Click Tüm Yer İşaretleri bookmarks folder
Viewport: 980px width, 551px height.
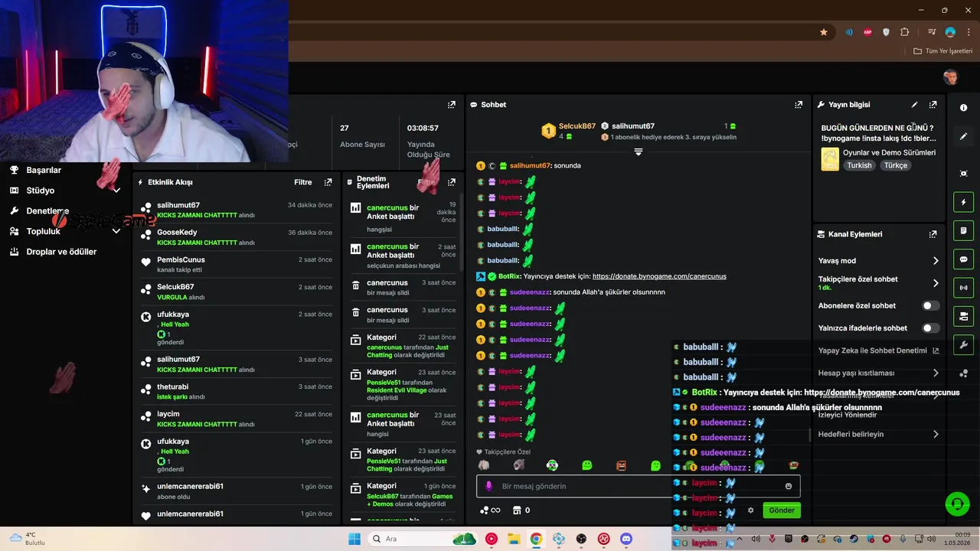(x=943, y=51)
